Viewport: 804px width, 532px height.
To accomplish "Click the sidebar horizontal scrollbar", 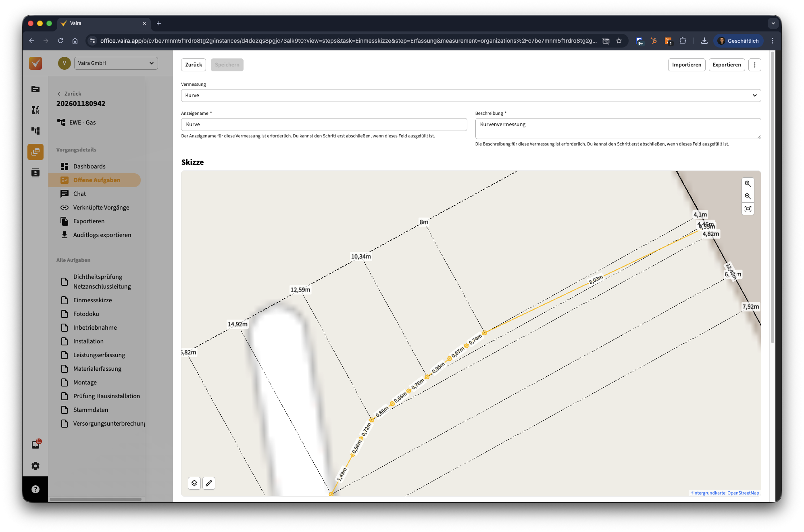I will pyautogui.click(x=95, y=499).
